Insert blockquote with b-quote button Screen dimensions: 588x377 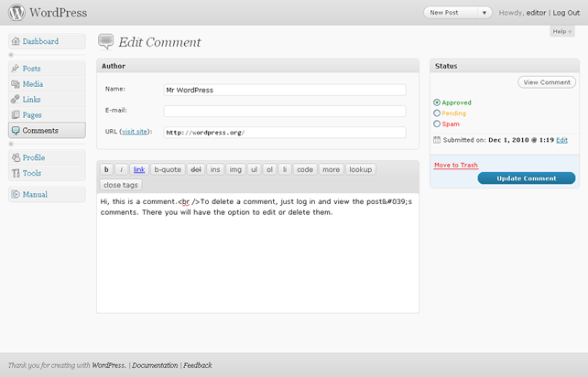168,169
